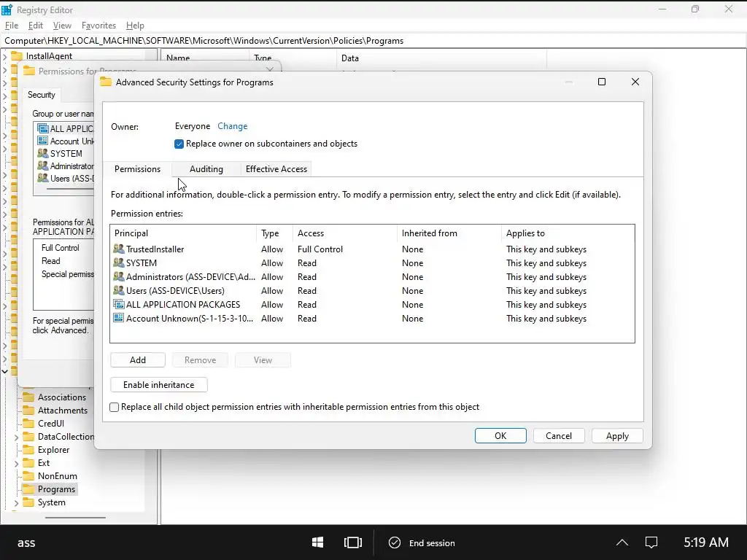
Task: Switch to the Auditing tab
Action: 206,169
